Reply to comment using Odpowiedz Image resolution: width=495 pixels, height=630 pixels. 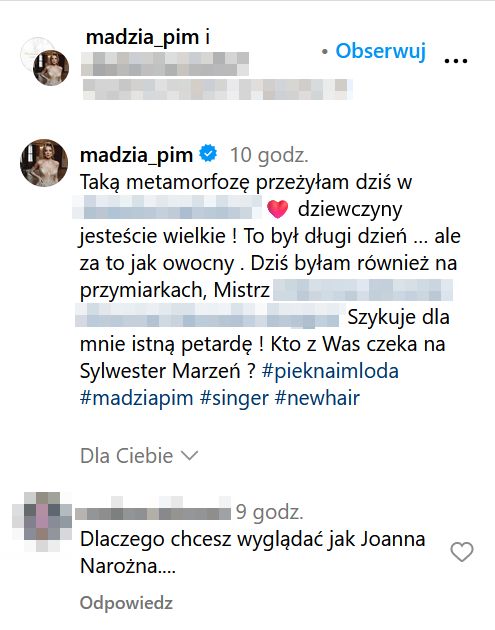pos(126,603)
